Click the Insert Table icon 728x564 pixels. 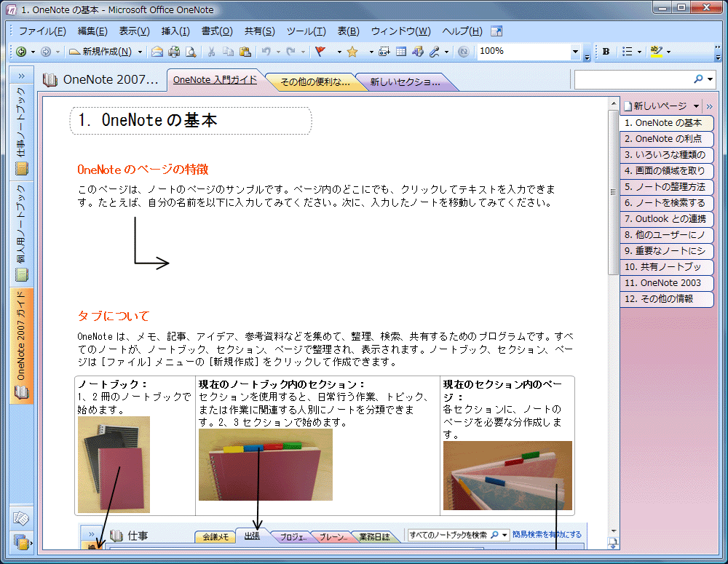click(401, 52)
